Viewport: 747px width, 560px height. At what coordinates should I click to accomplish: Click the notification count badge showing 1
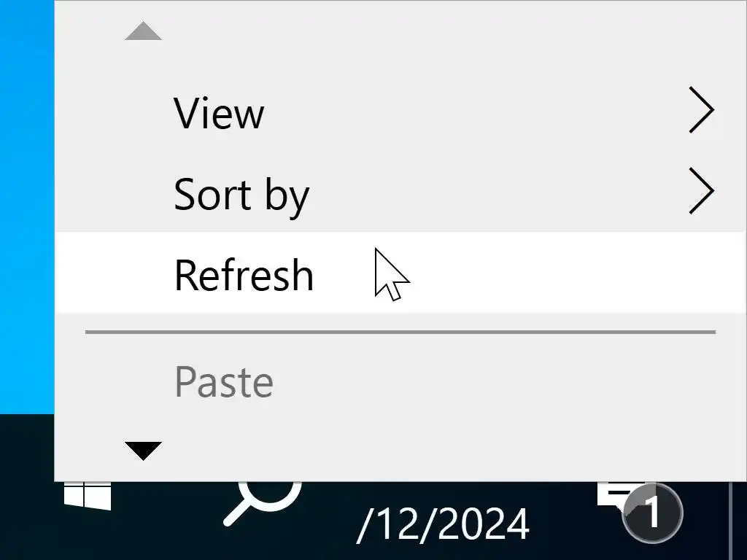coord(652,513)
